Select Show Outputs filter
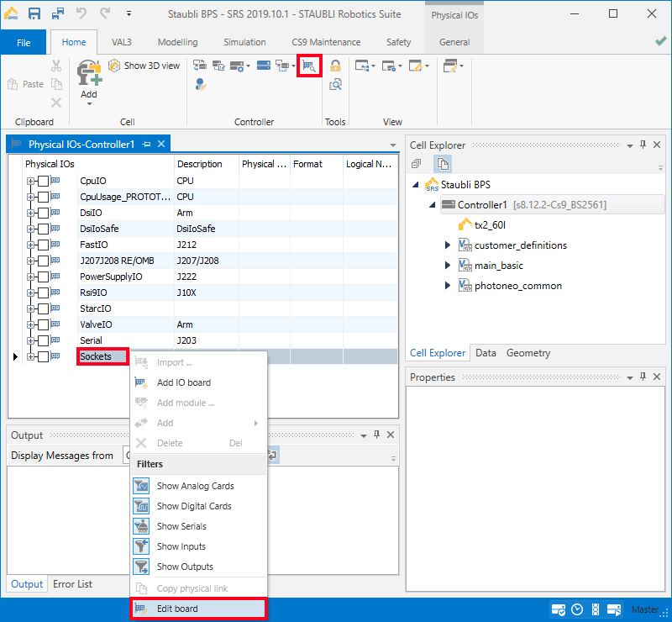Screen dimensions: 672x622 [x=198, y=567]
